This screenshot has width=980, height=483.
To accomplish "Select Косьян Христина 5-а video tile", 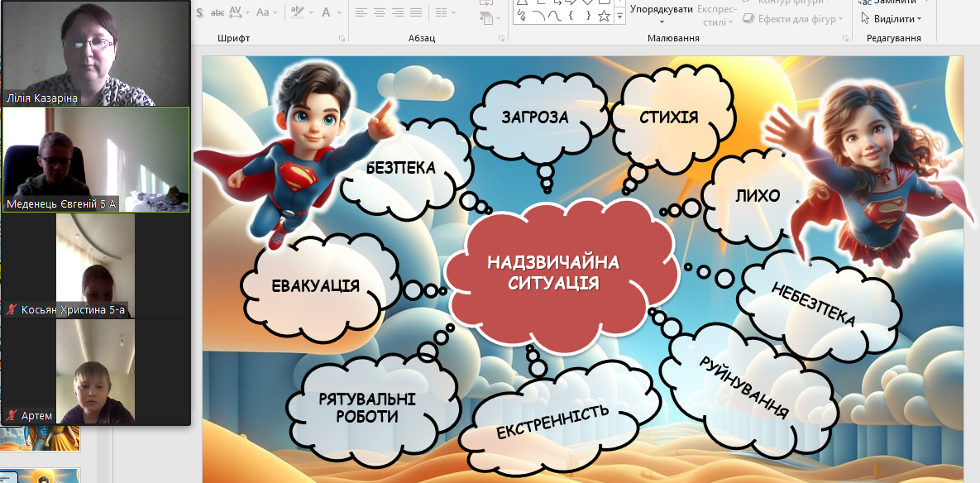I will point(96,265).
